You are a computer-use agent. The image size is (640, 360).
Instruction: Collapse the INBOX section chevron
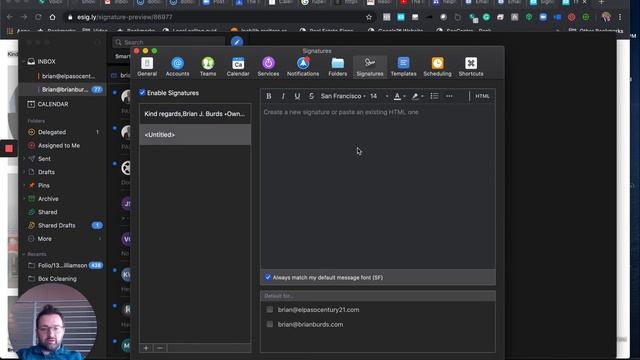point(24,62)
